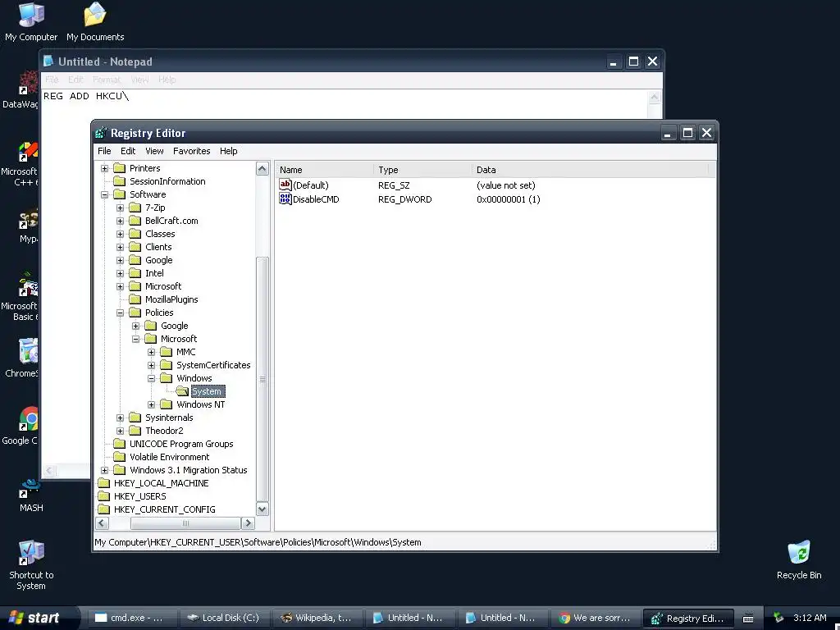This screenshot has height=630, width=840.
Task: Expand the Printers key
Action: tap(105, 168)
